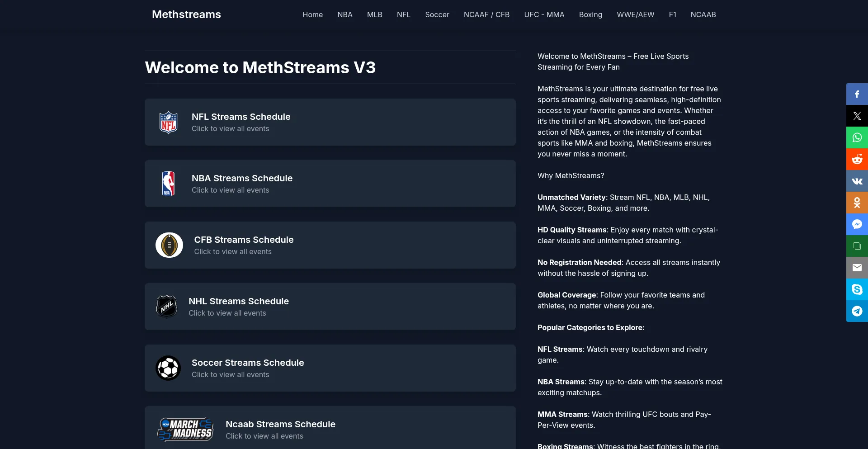868x449 pixels.
Task: Share on Reddit using sidebar icon
Action: [857, 159]
